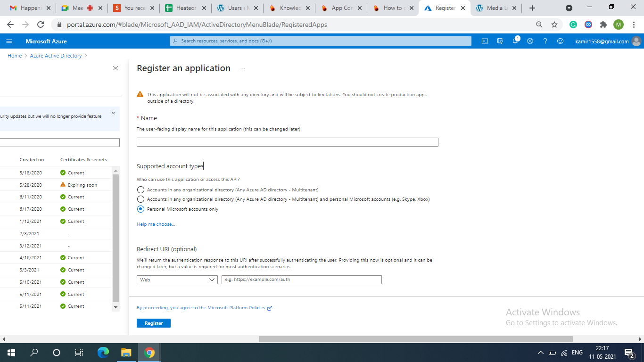Click the Register button

tap(154, 323)
